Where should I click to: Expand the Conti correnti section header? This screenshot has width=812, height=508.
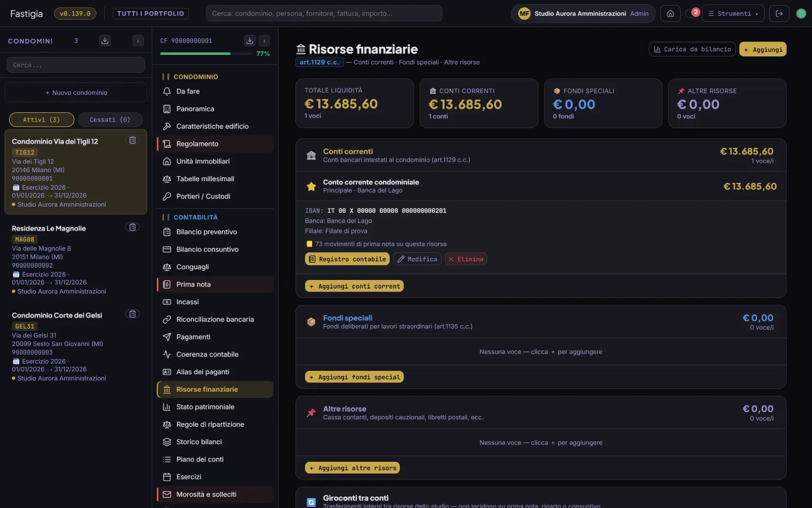tap(540, 155)
